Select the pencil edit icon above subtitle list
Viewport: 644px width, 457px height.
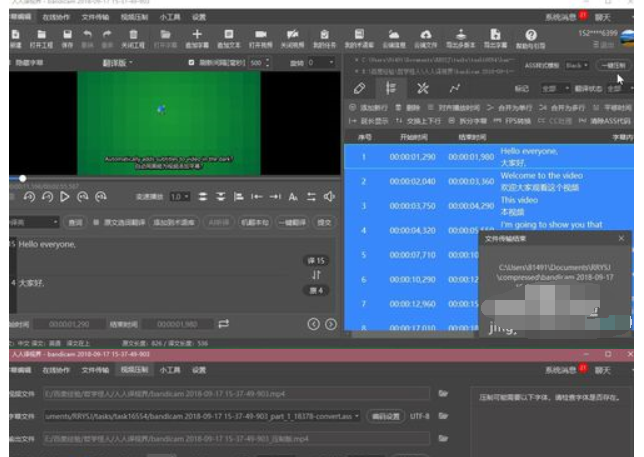point(361,88)
